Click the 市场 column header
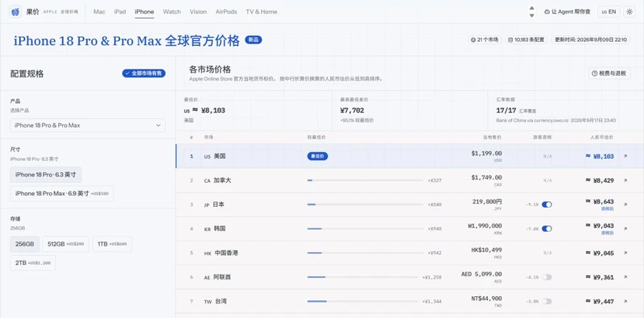Image resolution: width=644 pixels, height=318 pixels. point(208,137)
